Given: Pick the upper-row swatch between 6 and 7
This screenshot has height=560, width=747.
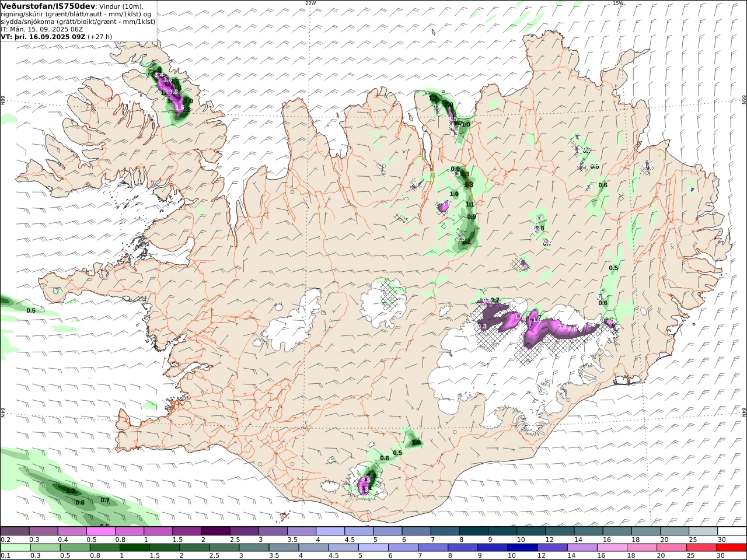Looking at the screenshot, I should click(417, 531).
